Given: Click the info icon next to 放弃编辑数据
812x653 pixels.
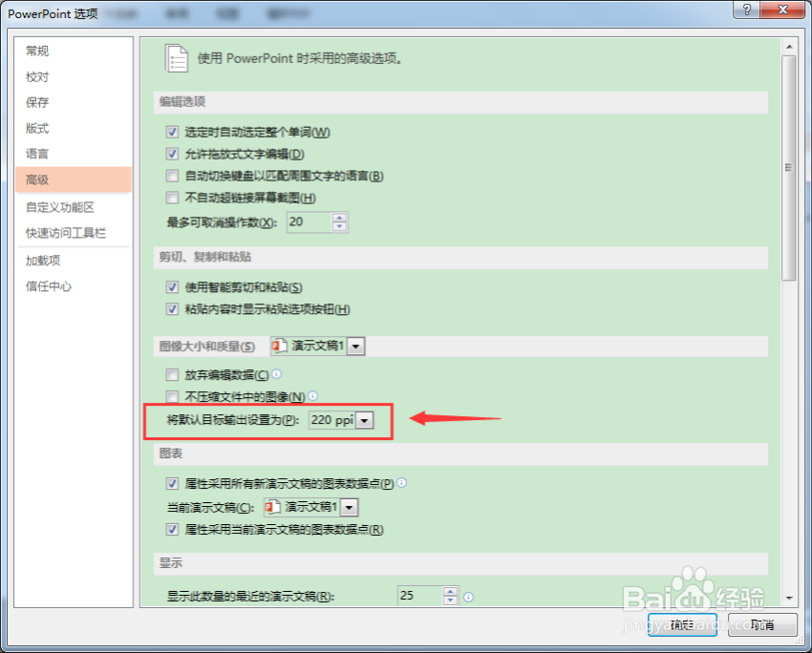Looking at the screenshot, I should (x=274, y=374).
